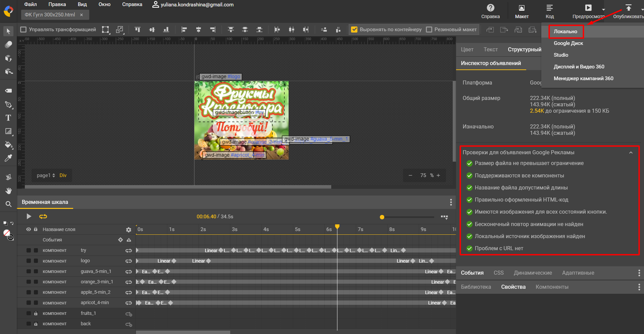This screenshot has width=644, height=334.
Task: Select the Hand pan tool
Action: click(8, 191)
